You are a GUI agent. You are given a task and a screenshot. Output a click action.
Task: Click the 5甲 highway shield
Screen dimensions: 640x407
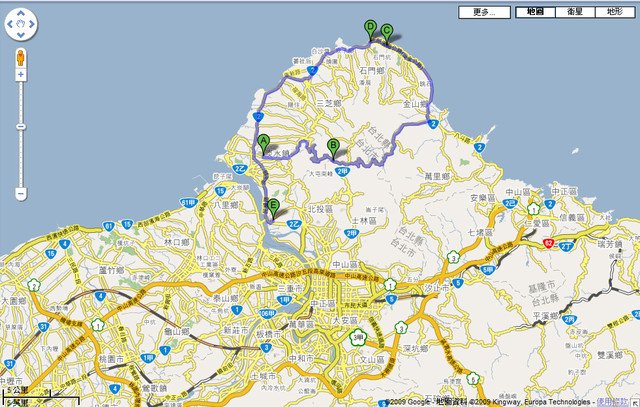coord(488,270)
